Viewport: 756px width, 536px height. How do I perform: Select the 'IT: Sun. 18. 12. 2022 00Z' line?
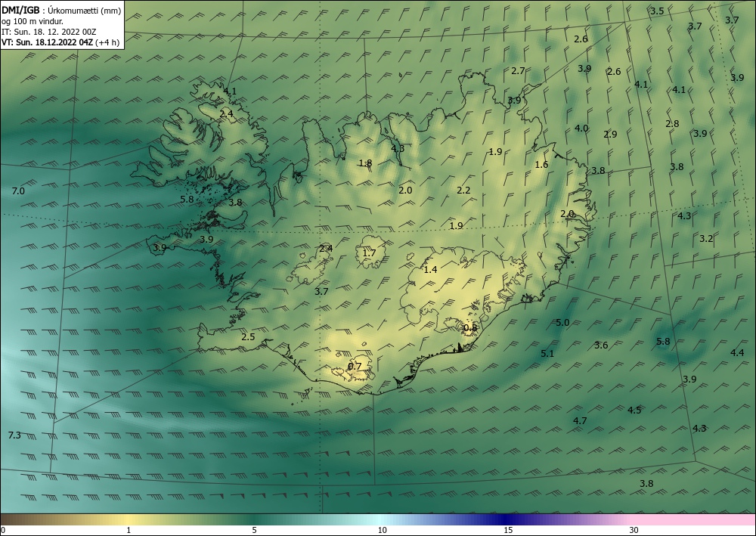click(x=48, y=32)
